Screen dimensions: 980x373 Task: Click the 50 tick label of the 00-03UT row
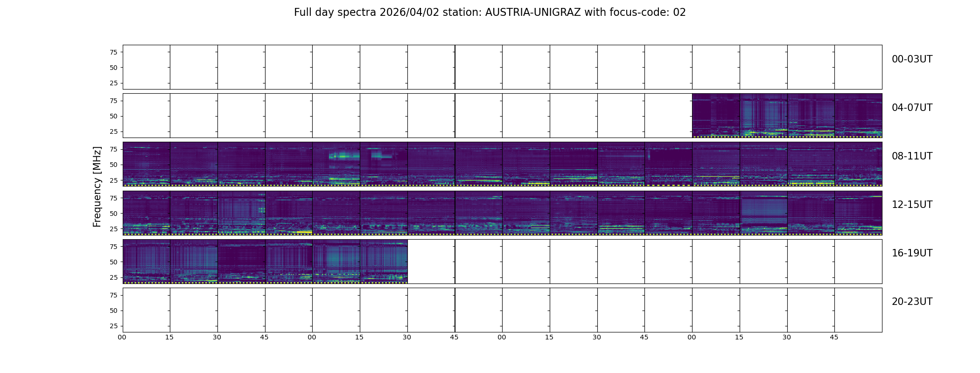click(x=113, y=68)
